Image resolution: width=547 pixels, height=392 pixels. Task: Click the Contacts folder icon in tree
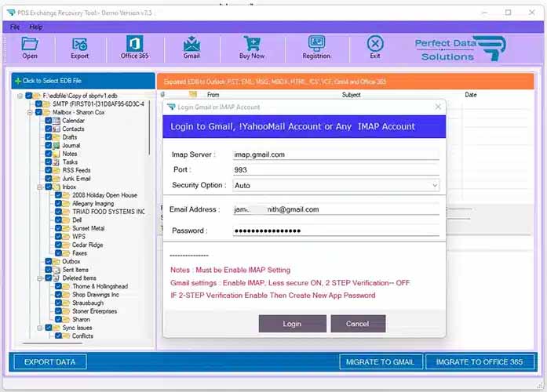pyautogui.click(x=57, y=129)
